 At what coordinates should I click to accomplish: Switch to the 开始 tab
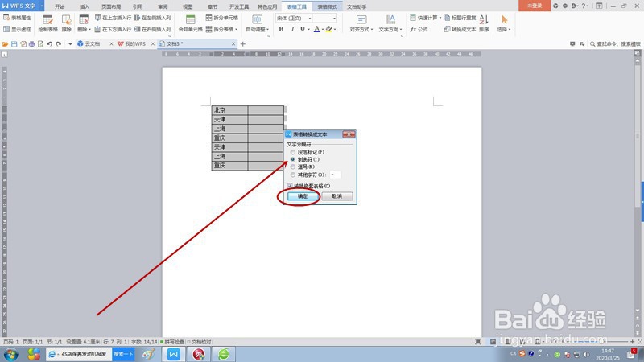click(x=60, y=6)
